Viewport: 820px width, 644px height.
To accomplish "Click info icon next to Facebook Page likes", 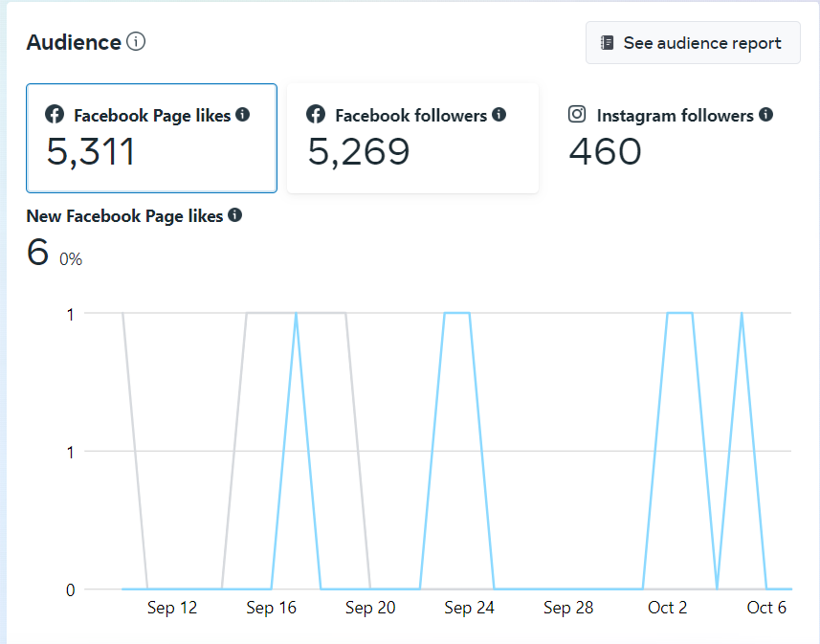I will pyautogui.click(x=243, y=115).
